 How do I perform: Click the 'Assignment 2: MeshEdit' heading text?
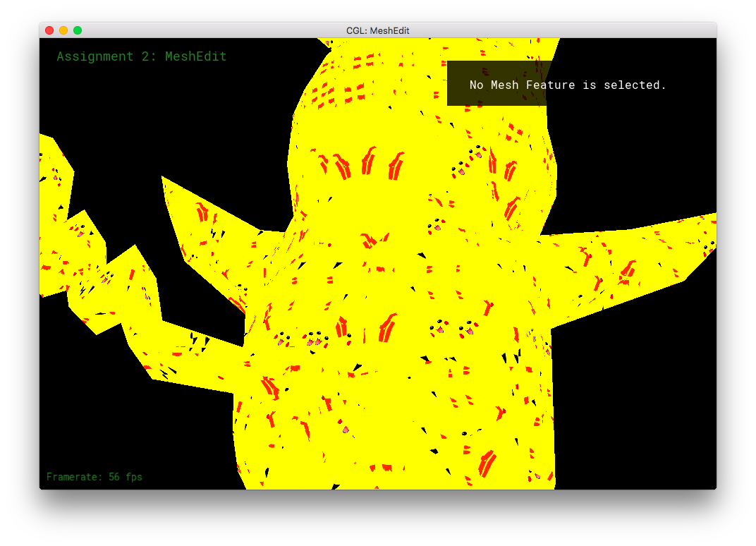tap(142, 56)
